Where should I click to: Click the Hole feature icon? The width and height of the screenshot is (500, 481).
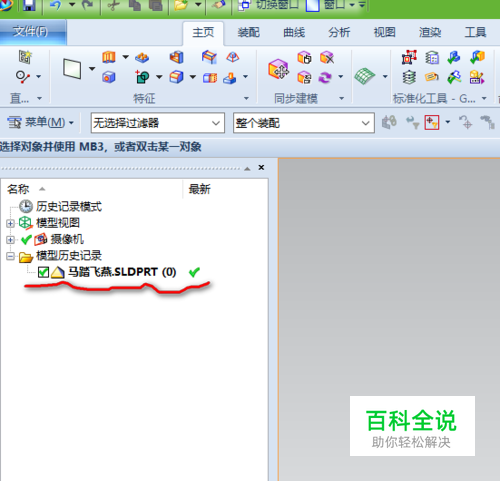109,78
